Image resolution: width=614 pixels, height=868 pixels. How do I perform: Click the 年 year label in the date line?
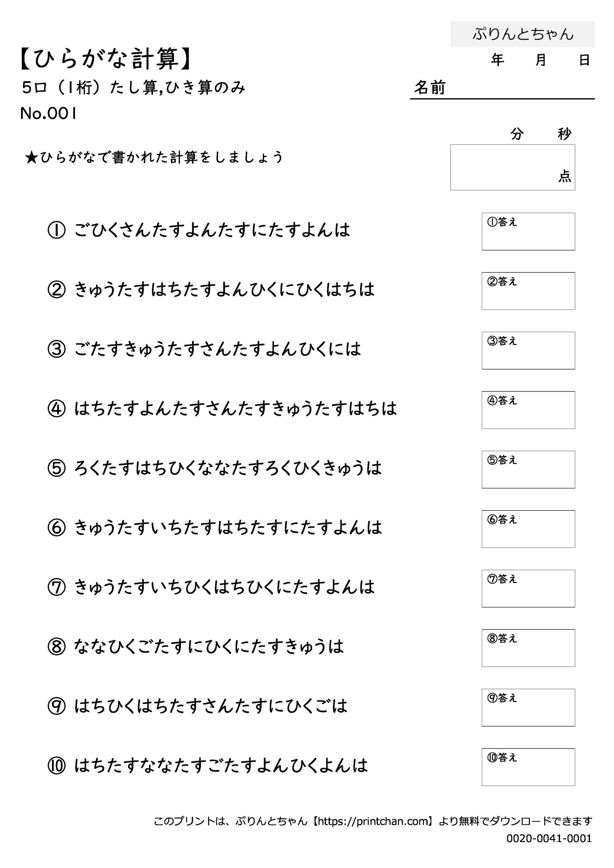[497, 60]
